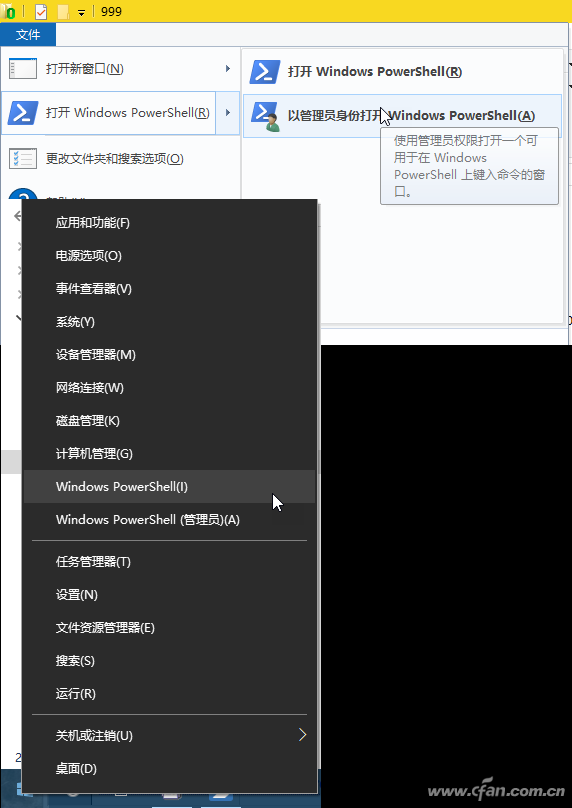Click the quick access new folder icon
572x808 pixels.
tap(63, 11)
